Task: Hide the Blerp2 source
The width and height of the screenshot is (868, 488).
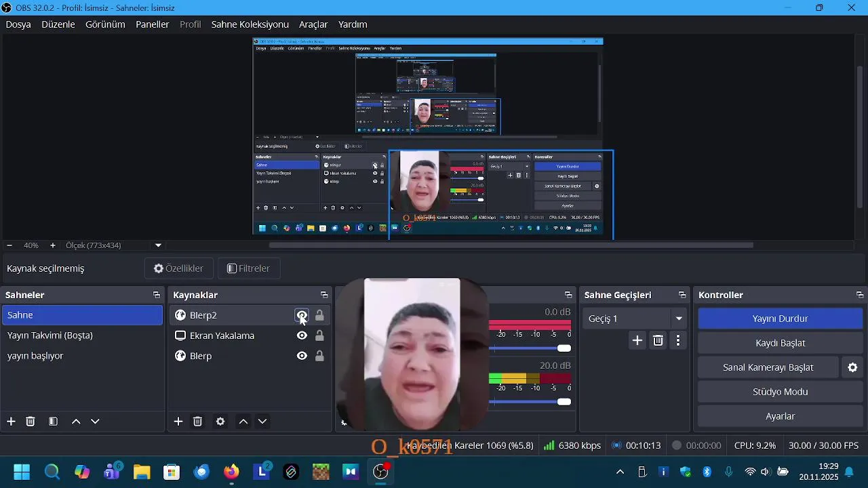Action: tap(302, 315)
